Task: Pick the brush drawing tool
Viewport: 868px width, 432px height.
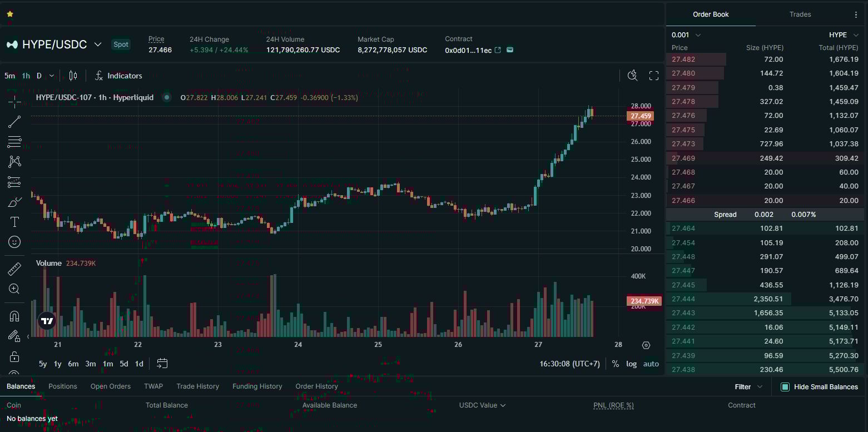Action: [x=14, y=201]
